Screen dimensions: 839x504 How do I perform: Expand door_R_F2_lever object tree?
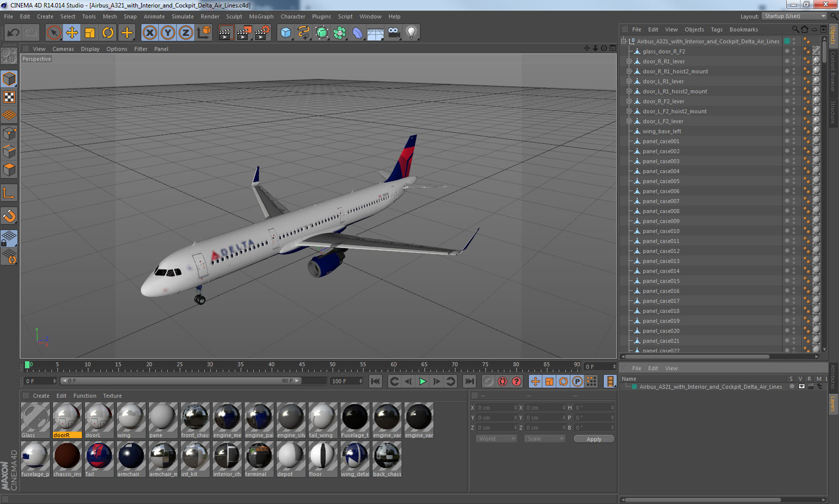coord(629,101)
